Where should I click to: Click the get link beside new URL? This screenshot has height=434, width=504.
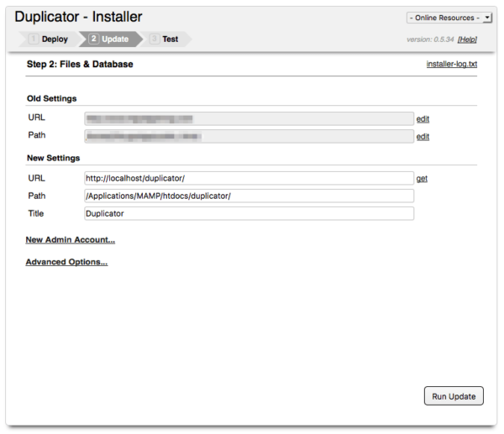point(422,179)
